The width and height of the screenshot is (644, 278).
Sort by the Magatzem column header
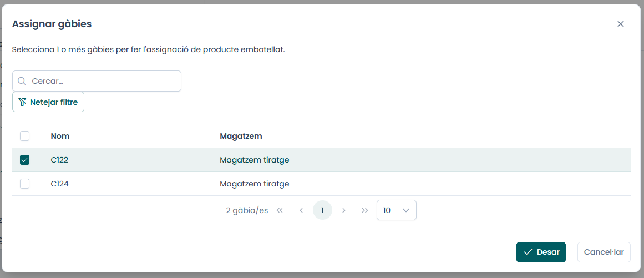(x=241, y=136)
